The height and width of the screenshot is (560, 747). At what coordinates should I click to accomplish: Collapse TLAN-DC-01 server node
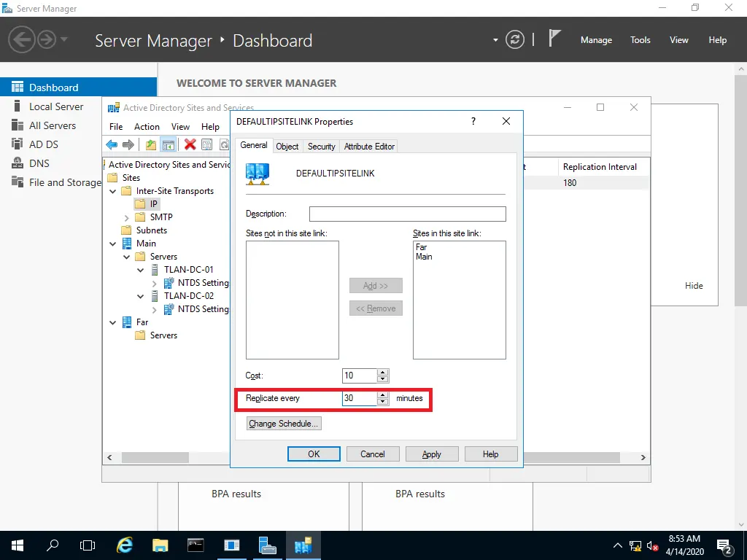(x=141, y=270)
